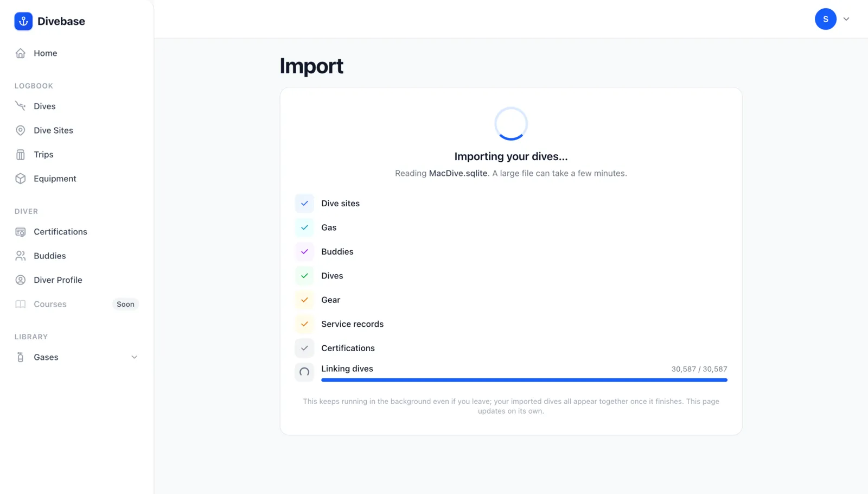Click the Divebase brand name

(61, 21)
